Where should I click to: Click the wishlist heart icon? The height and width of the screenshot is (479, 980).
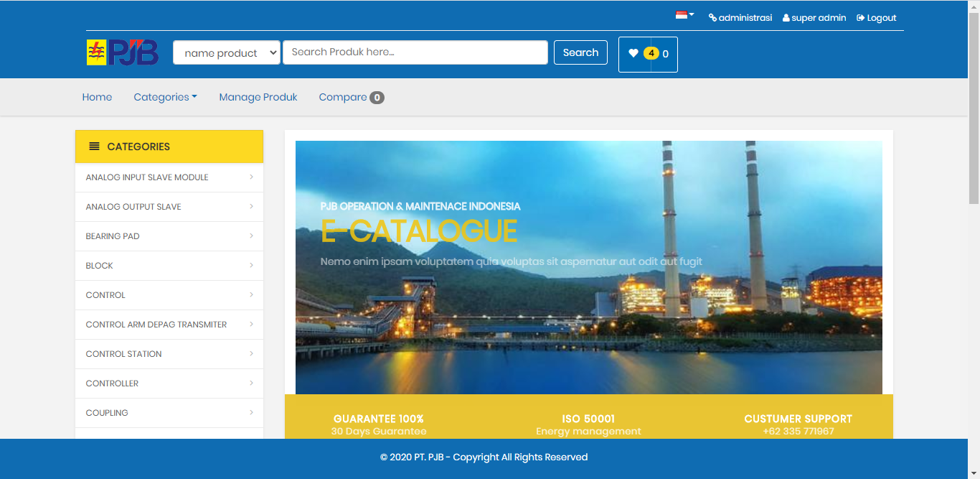point(633,53)
